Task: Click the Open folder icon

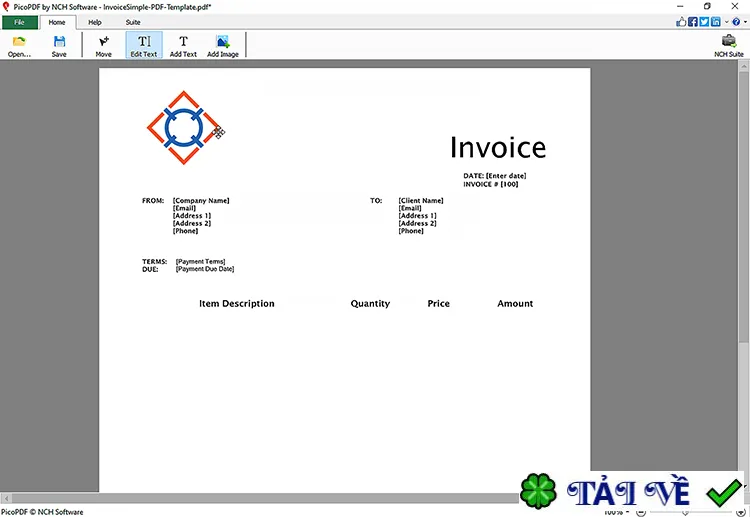Action: point(19,42)
